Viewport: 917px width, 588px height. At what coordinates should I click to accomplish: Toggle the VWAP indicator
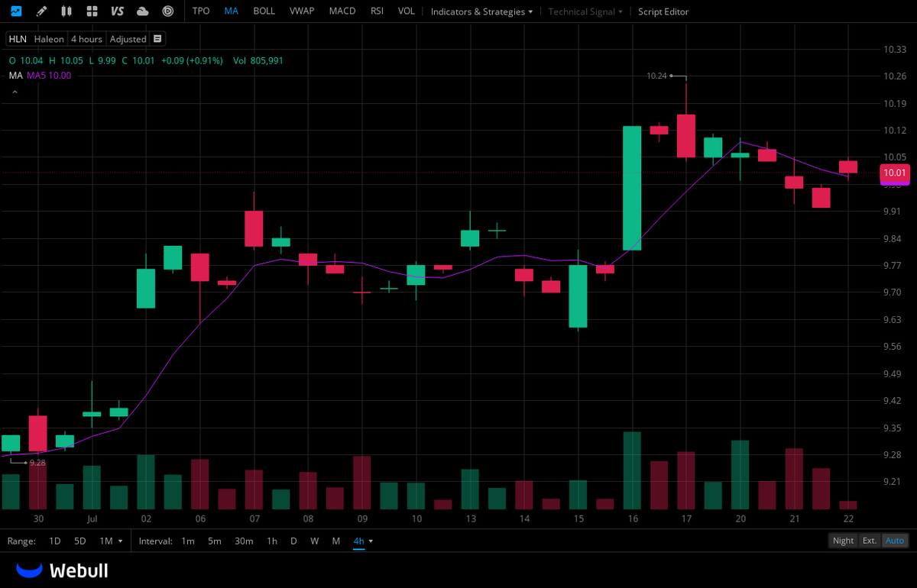[302, 11]
